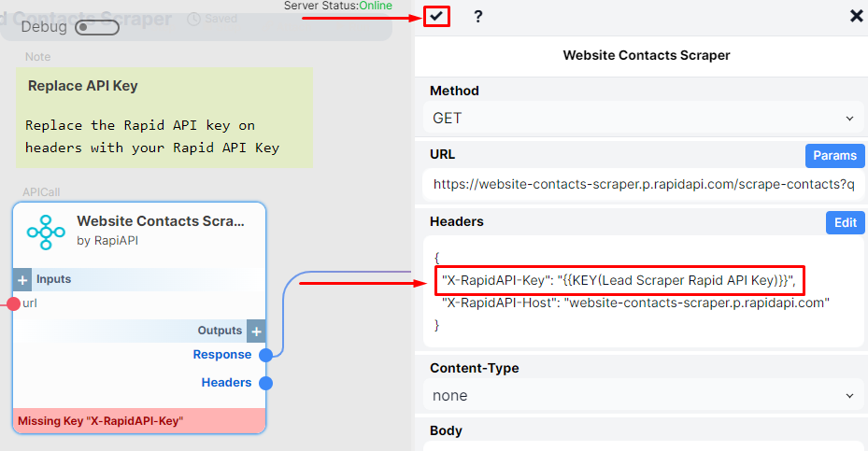Select the blue Response output connector
Viewport: 868px width, 451px height.
[265, 355]
